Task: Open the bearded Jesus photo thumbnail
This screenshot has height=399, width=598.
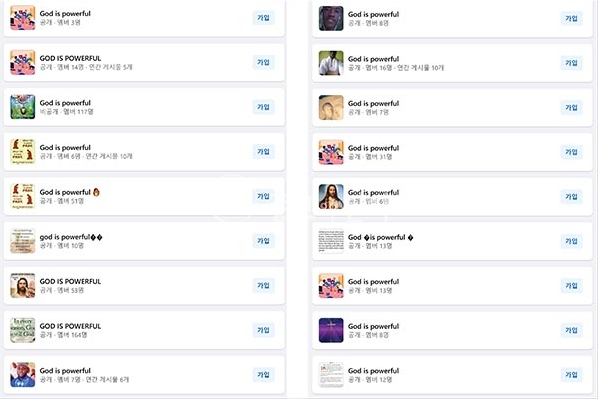Action: [x=23, y=285]
